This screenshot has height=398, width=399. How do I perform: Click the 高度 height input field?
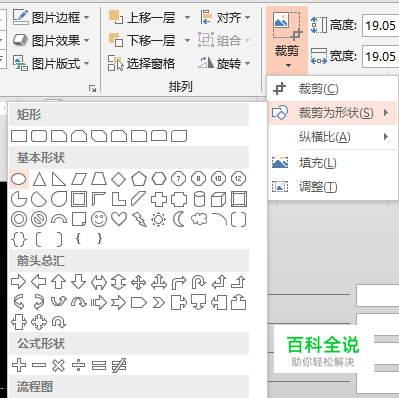point(380,25)
